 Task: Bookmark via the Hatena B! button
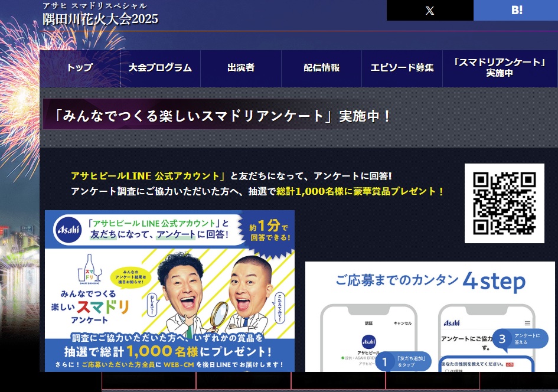pos(515,10)
